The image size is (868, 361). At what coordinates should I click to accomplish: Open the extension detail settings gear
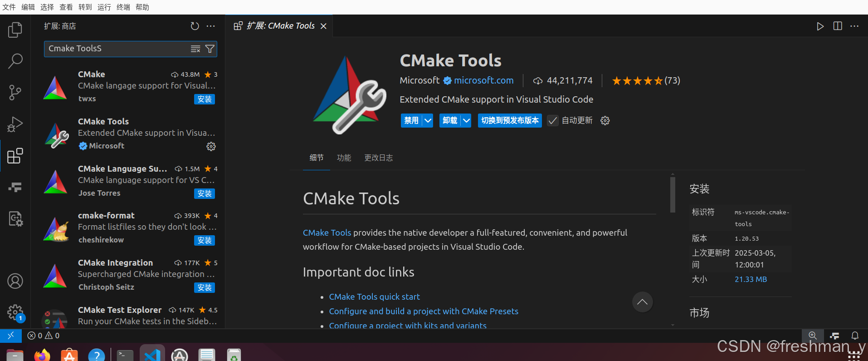(x=605, y=120)
